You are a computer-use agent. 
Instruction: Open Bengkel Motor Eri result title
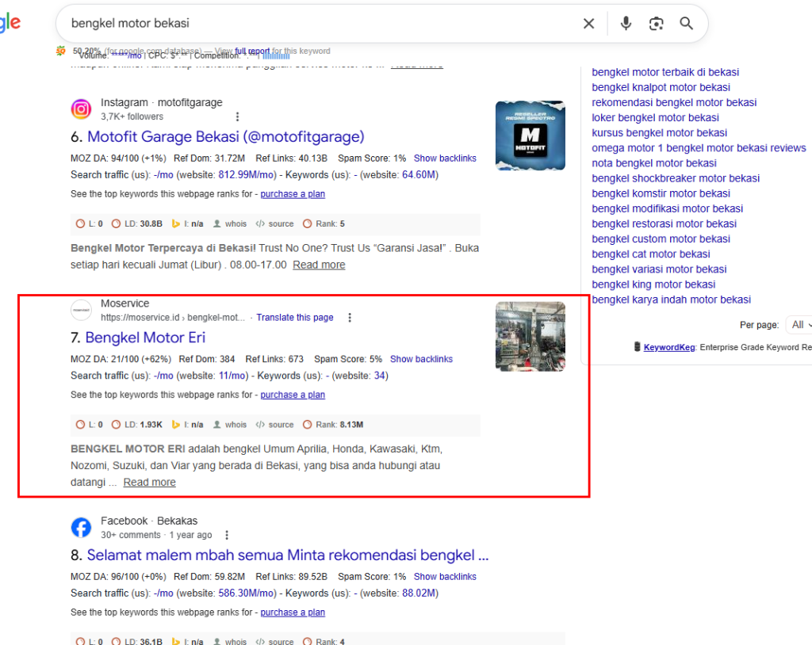[145, 338]
